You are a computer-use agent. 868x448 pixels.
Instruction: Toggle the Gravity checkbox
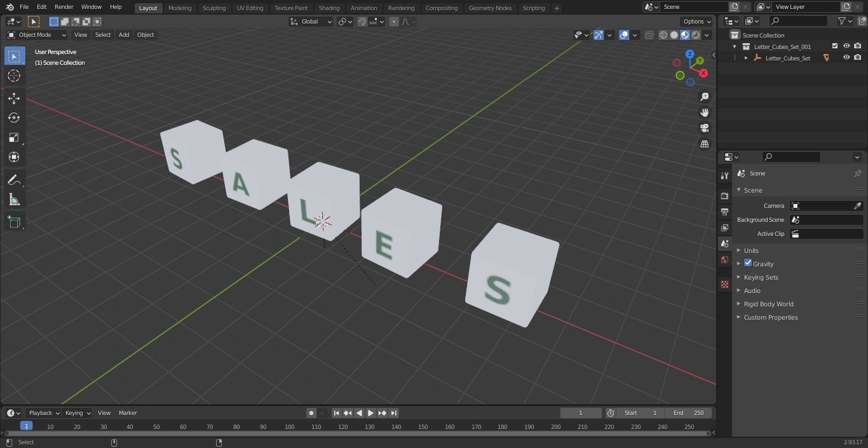tap(748, 263)
